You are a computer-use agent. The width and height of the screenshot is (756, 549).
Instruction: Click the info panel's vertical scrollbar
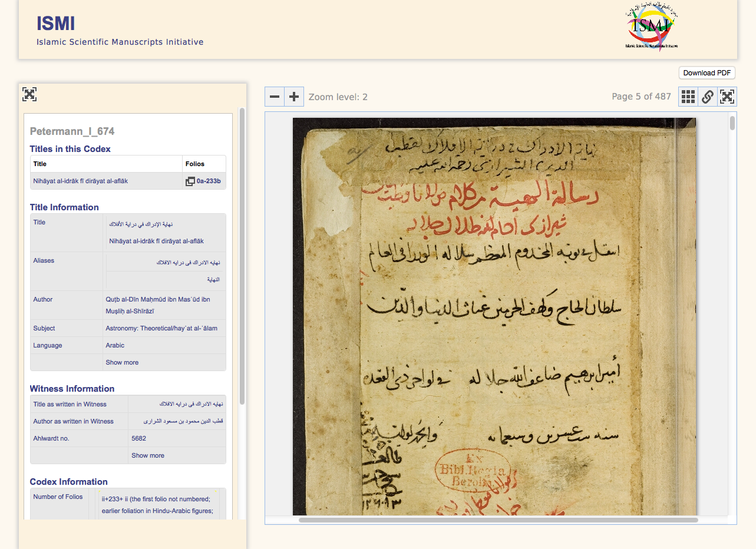pos(242,256)
